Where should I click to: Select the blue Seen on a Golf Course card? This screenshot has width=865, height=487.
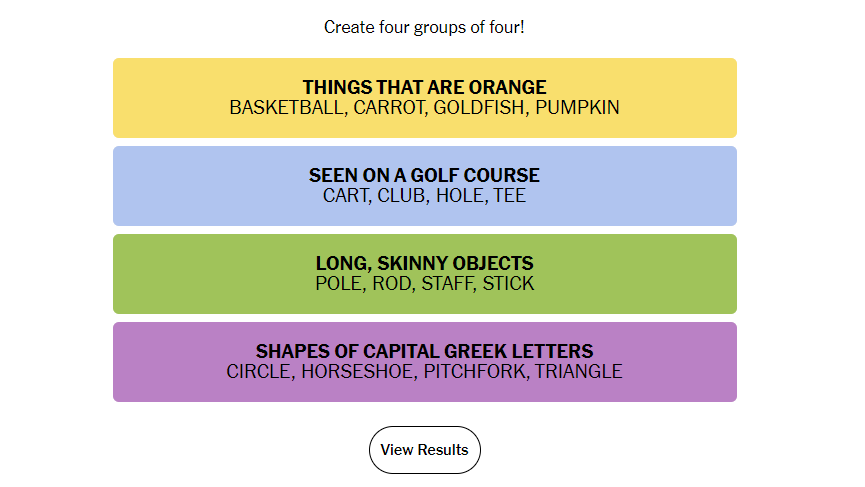pyautogui.click(x=425, y=186)
